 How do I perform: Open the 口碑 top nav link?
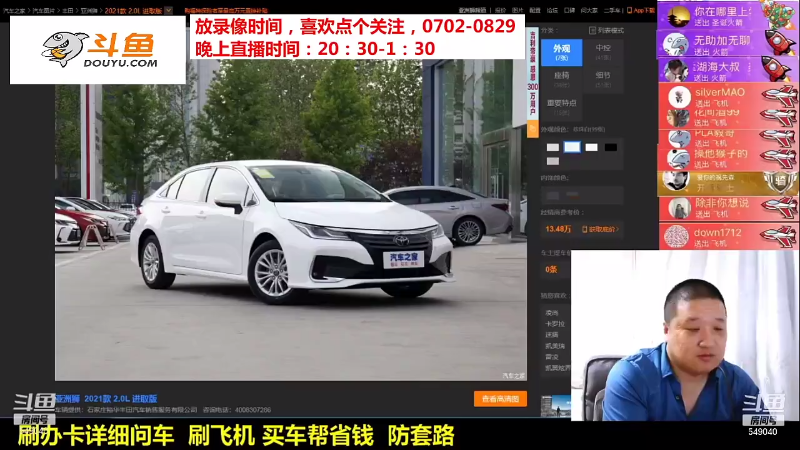click(569, 10)
